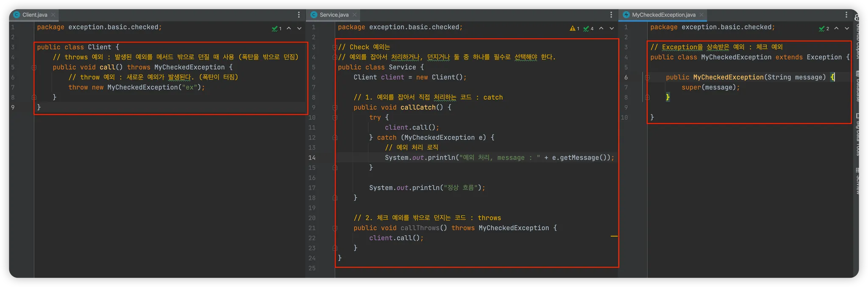Select the MyCheckedException.java tab
Viewport: 868px width, 287px height.
663,15
